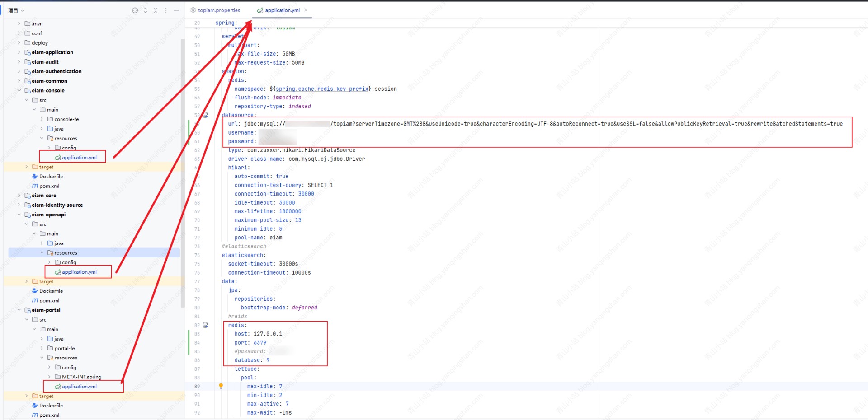Select eiam-authentication in the project tree
The width and height of the screenshot is (868, 420).
(x=57, y=71)
